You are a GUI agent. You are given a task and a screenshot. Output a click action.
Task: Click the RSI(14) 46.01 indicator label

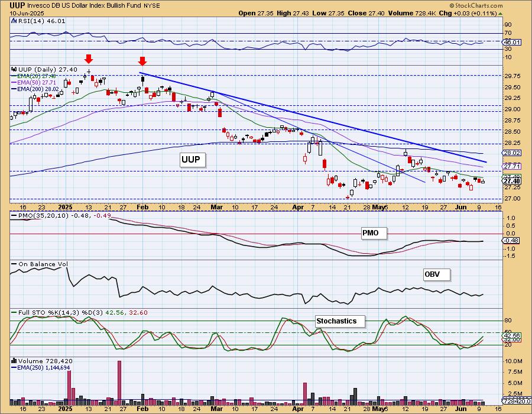[42, 21]
